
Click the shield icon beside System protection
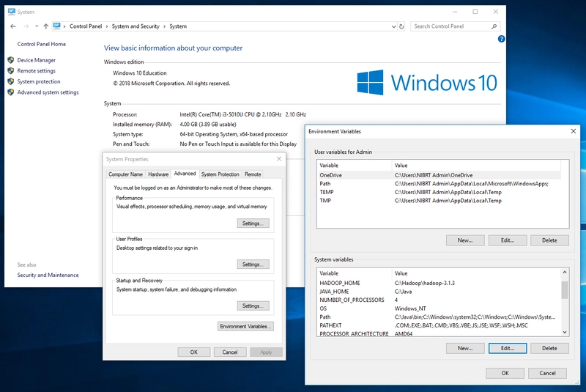[x=11, y=81]
